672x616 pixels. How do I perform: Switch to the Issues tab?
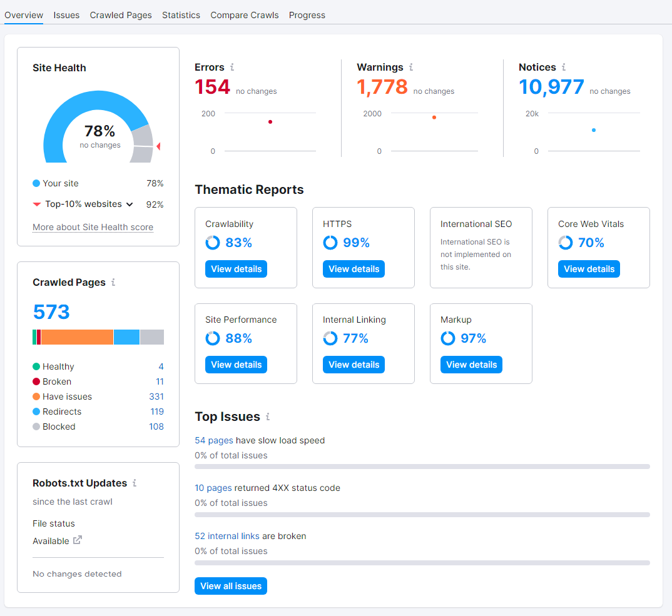click(66, 15)
